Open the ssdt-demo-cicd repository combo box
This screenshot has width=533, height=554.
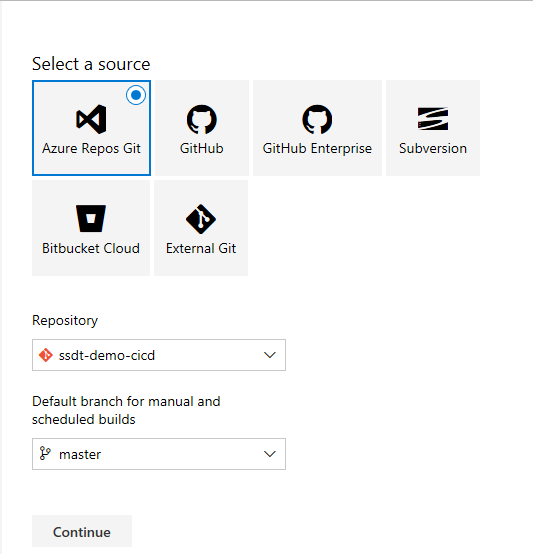click(159, 355)
